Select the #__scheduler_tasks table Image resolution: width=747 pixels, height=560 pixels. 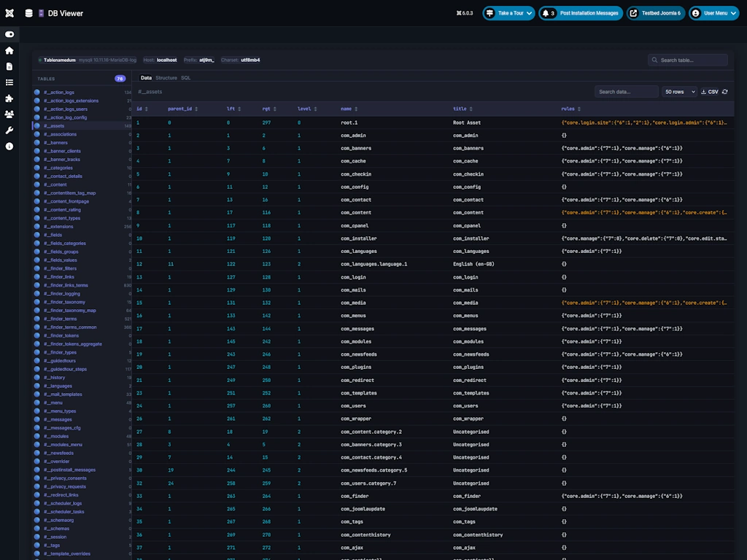point(82,512)
